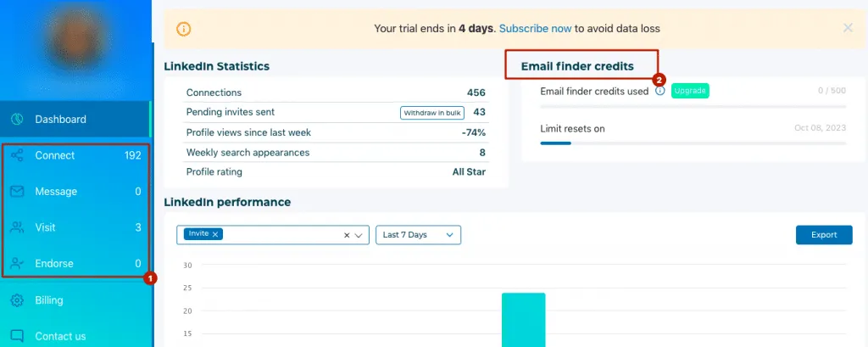Click the All Star profile rating
This screenshot has width=868, height=347.
coord(469,172)
